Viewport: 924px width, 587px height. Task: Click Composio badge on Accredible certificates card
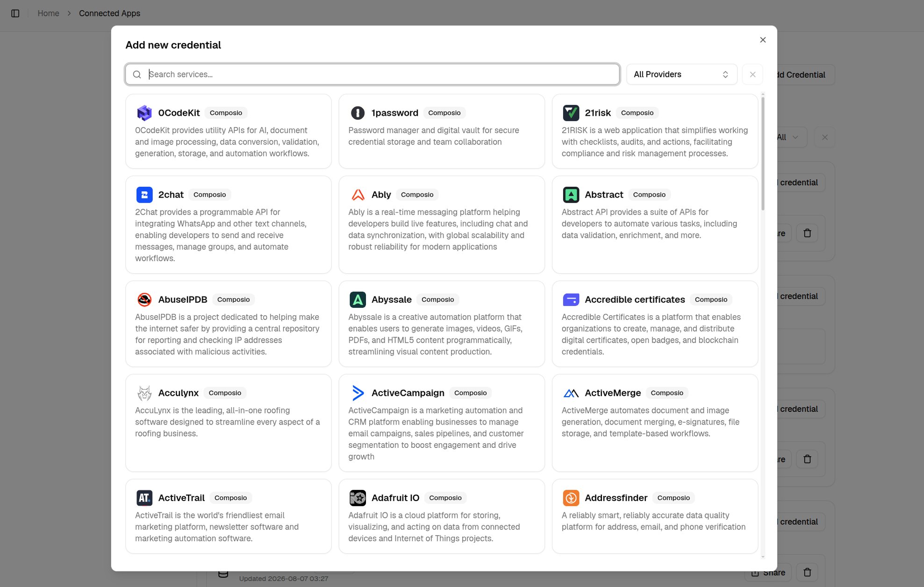pyautogui.click(x=711, y=300)
